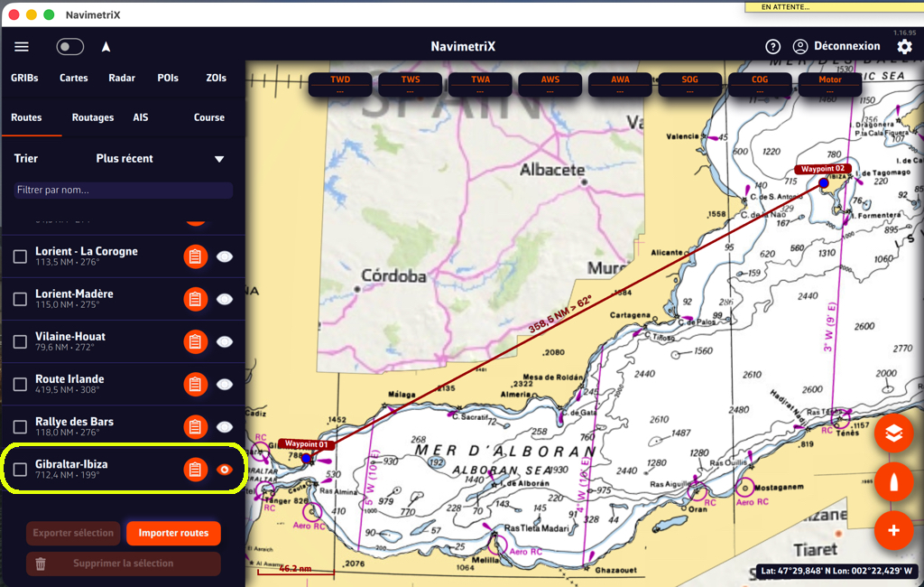Click the Filtrer par nom field

tap(123, 190)
